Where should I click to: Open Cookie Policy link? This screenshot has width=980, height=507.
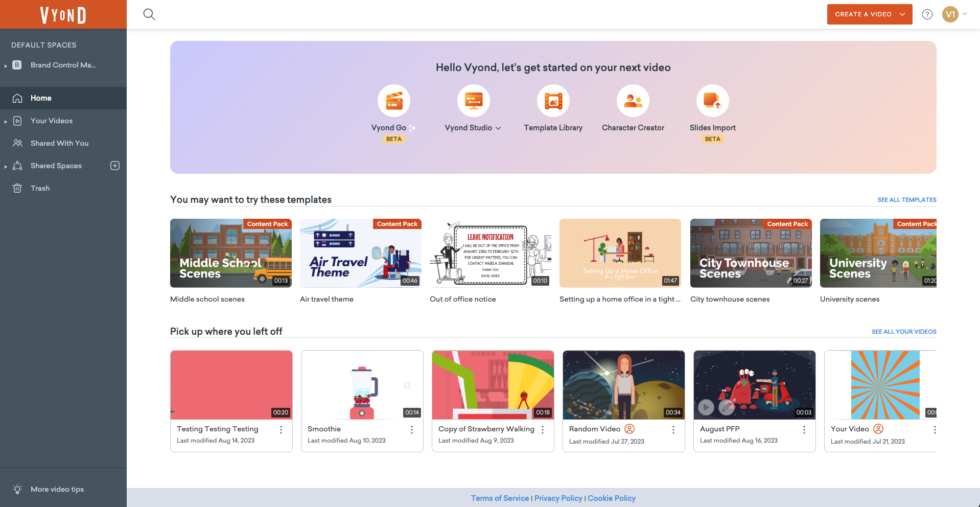[612, 498]
